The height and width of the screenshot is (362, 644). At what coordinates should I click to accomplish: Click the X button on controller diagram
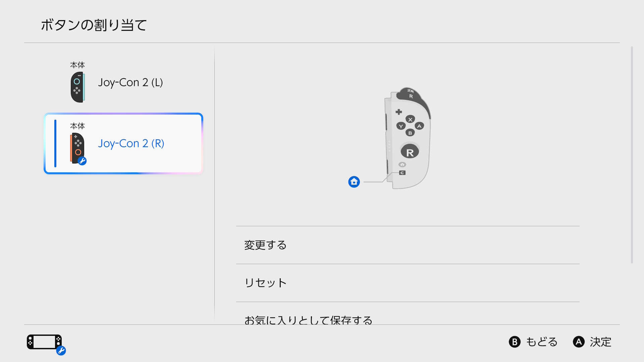coord(410,119)
